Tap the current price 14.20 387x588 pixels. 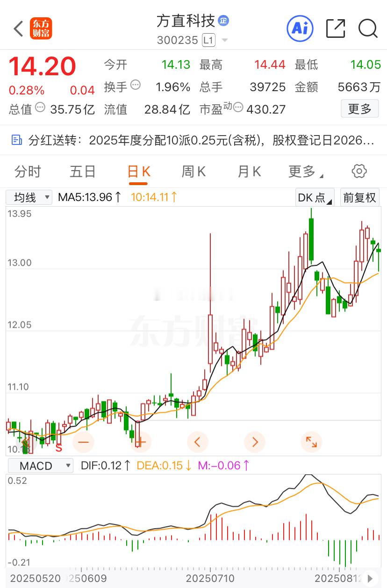click(x=43, y=66)
